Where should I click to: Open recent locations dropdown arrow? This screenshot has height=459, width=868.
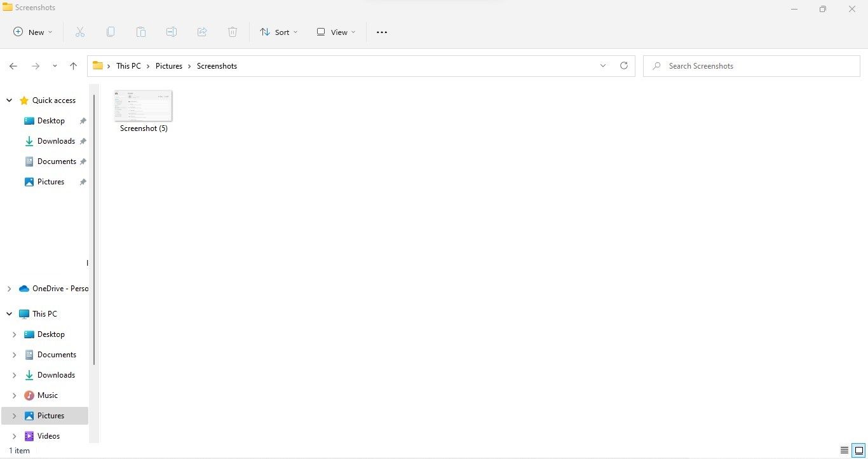tap(55, 66)
